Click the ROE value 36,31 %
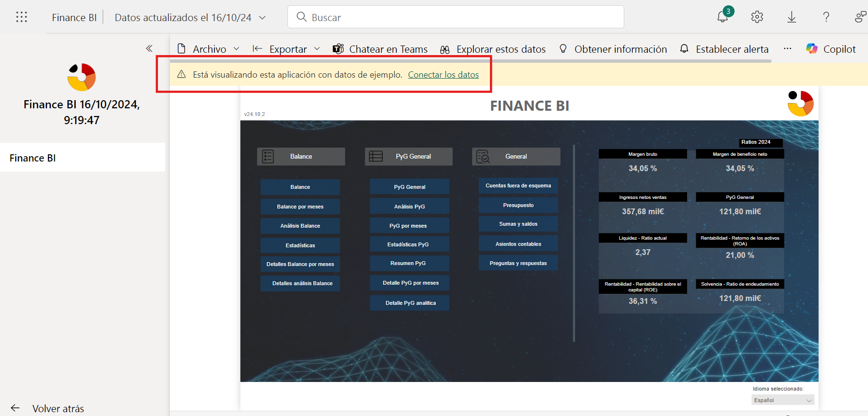 (643, 301)
